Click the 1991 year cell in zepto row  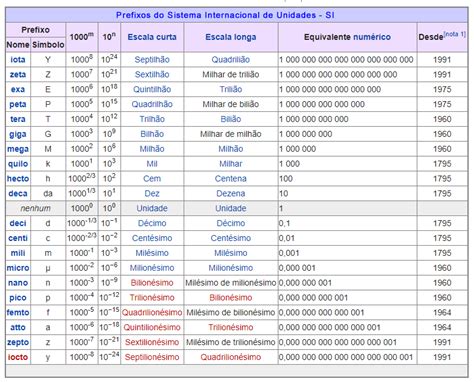(x=442, y=342)
